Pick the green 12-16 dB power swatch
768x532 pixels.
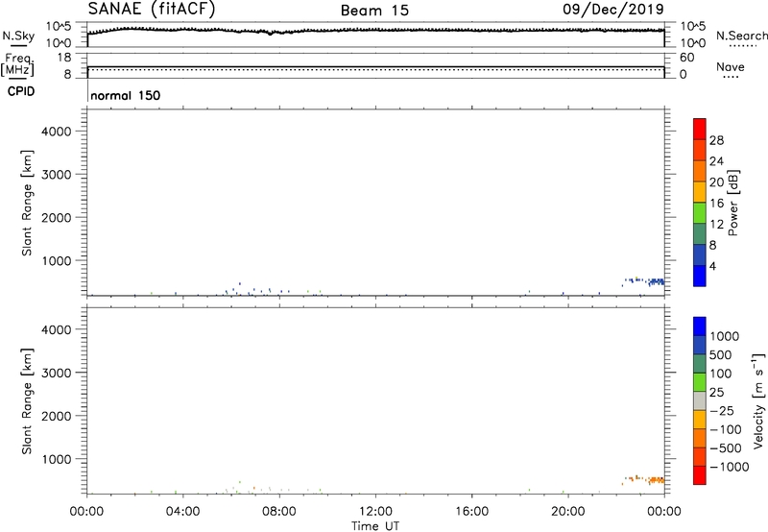(700, 213)
